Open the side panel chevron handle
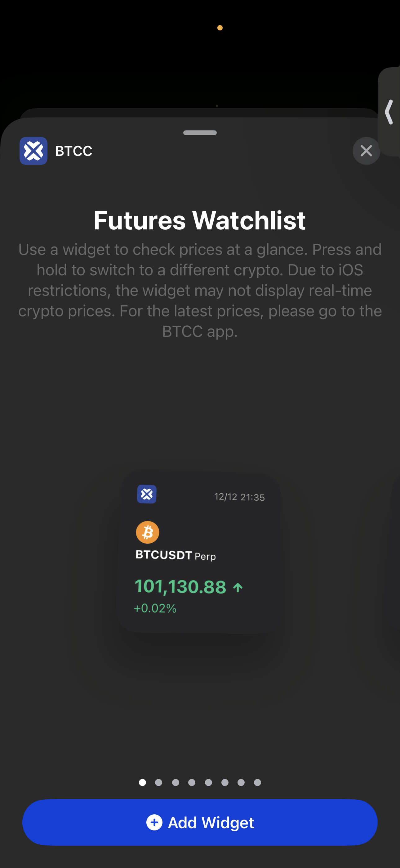Image resolution: width=400 pixels, height=868 pixels. tap(389, 112)
